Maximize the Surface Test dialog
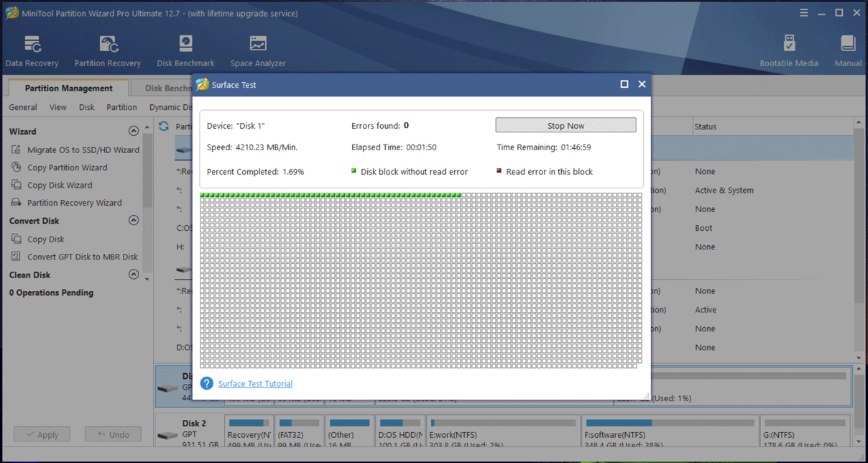The image size is (868, 463). point(624,84)
